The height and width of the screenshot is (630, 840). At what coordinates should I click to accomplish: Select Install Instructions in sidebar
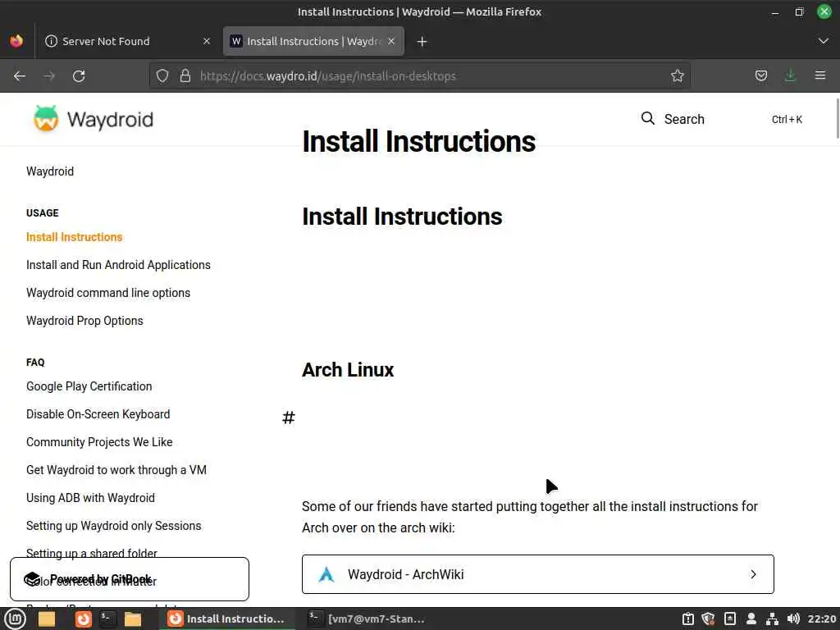[75, 237]
